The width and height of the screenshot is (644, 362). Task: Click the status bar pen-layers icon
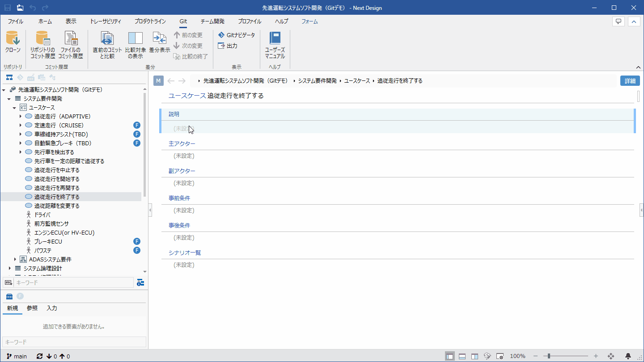(488, 356)
